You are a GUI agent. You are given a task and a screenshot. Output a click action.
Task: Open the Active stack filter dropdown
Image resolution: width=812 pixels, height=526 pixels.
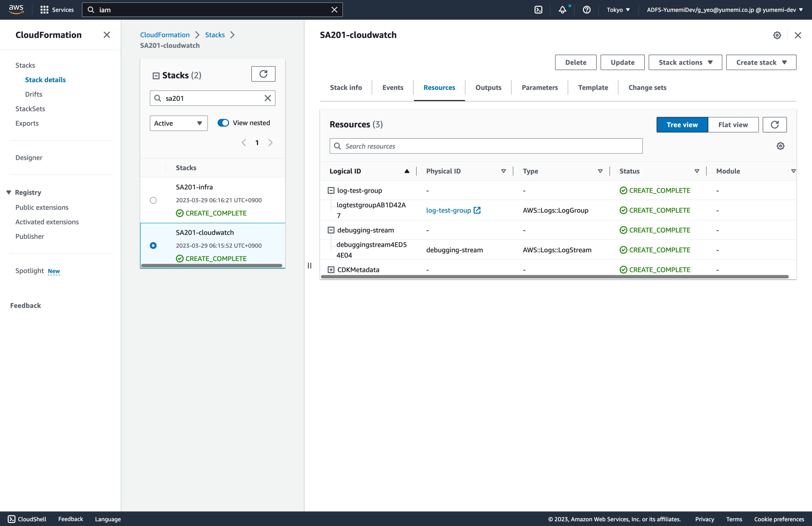(x=178, y=123)
